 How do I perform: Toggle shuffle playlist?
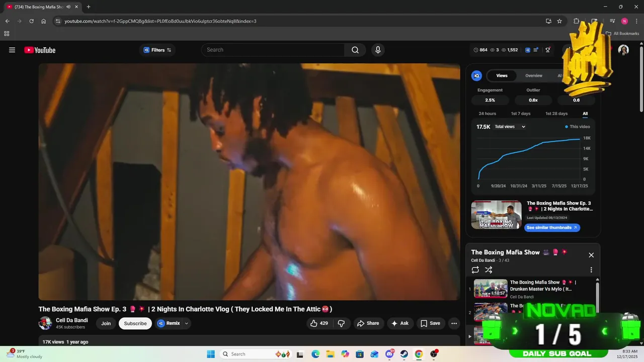tap(490, 270)
